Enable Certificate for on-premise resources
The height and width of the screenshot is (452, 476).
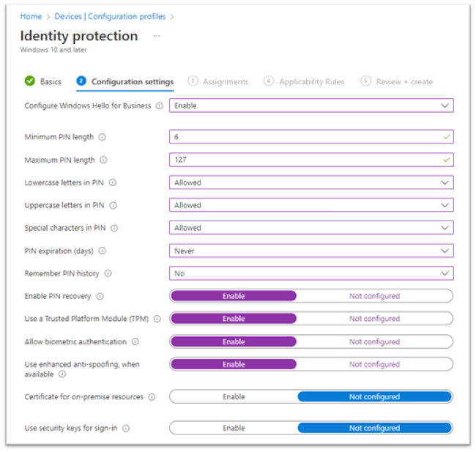(234, 396)
